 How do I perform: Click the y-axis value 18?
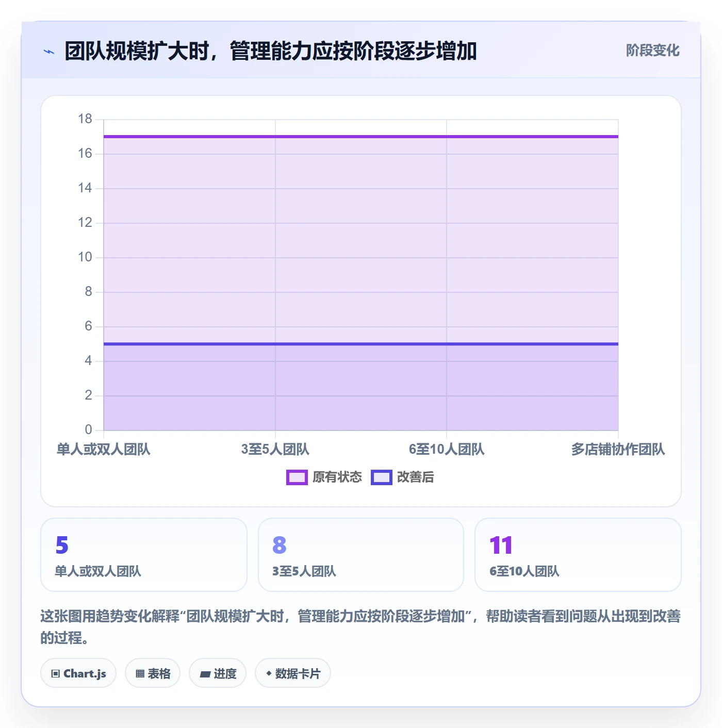85,119
